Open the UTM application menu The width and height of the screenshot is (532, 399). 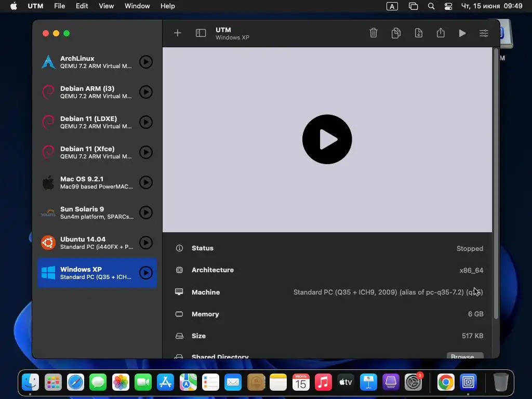coord(35,6)
